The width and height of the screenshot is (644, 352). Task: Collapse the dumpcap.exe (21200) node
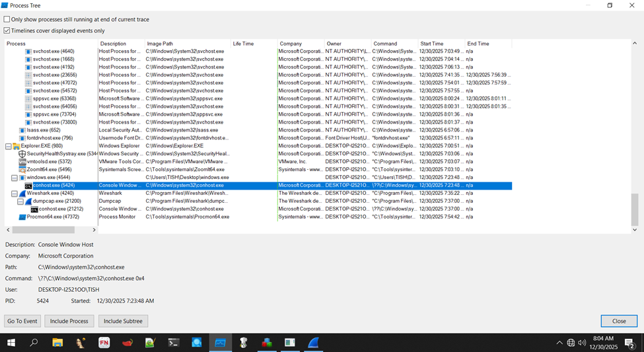tap(20, 201)
